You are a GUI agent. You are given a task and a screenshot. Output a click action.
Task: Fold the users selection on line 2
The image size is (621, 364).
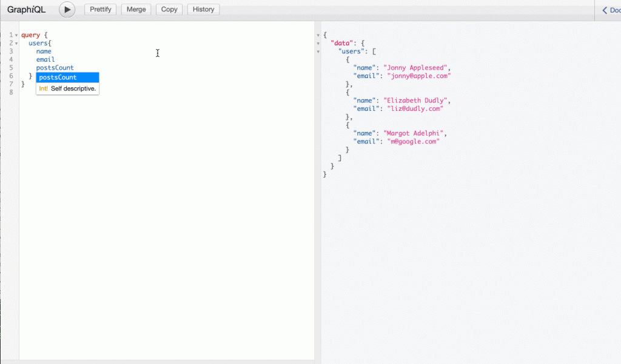pyautogui.click(x=16, y=44)
